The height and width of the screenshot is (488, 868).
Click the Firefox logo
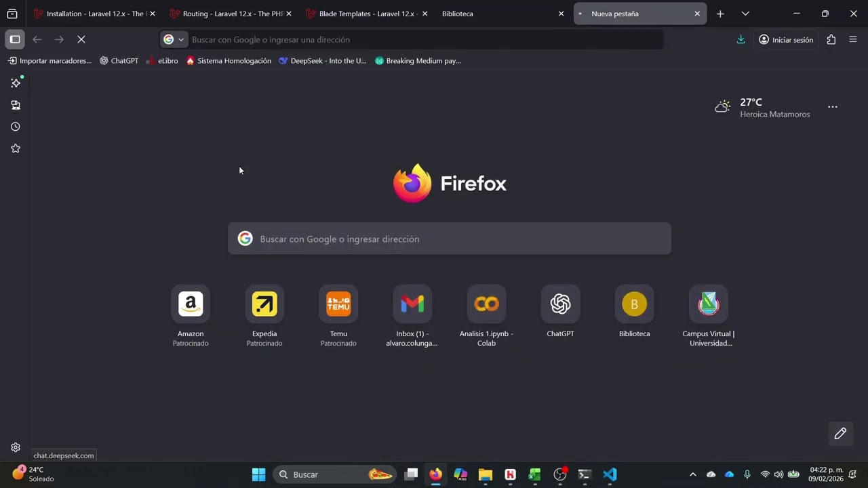click(x=450, y=184)
